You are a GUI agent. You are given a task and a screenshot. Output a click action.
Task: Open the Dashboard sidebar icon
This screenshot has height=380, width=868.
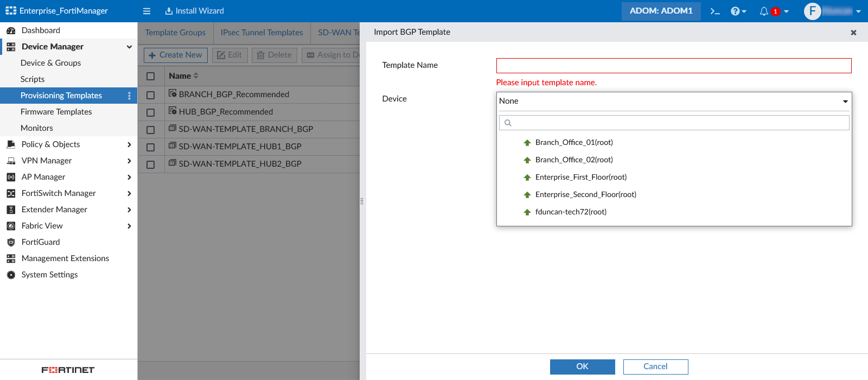(x=11, y=30)
